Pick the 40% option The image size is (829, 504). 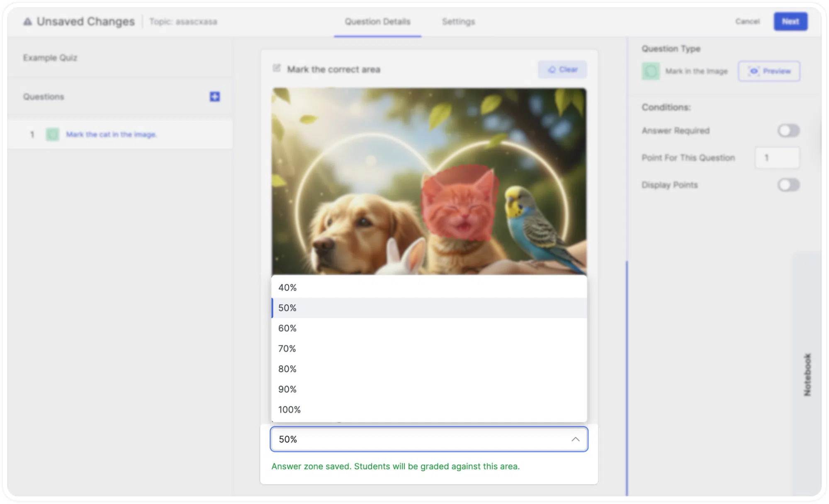click(429, 288)
